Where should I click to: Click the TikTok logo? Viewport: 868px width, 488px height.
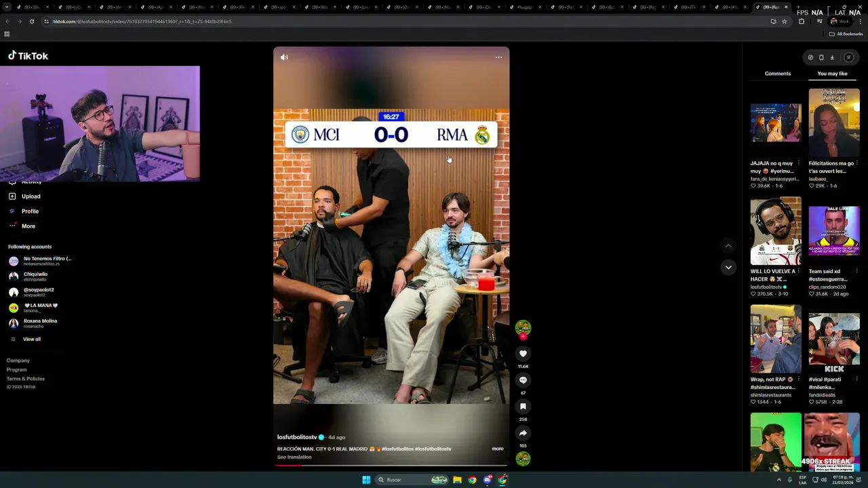coord(28,56)
